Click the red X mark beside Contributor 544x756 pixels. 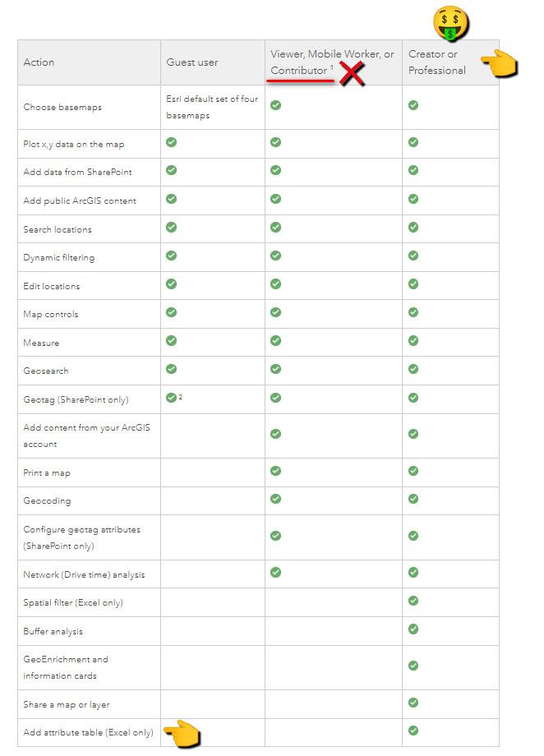(352, 73)
